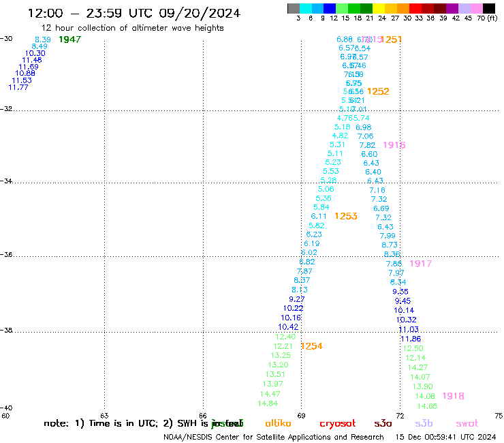This screenshot has height=443, width=504.
Task: Click the wave height value 11.86
Action: click(x=411, y=339)
